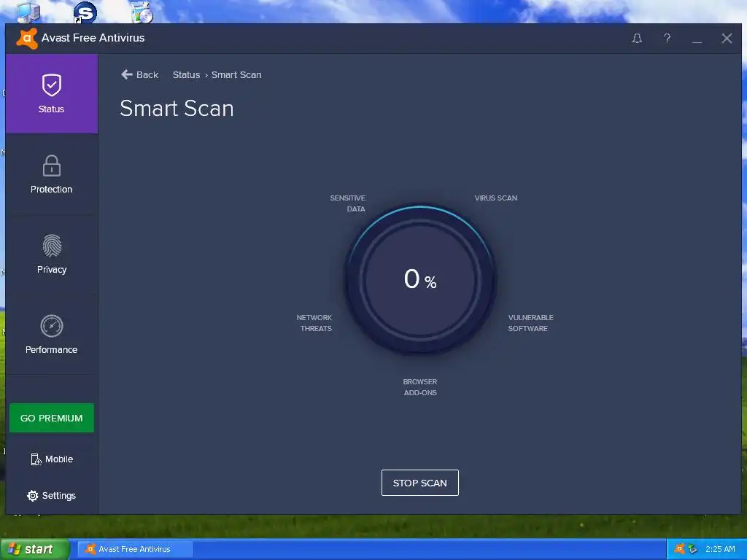Open the blue S desktop shortcut

point(85,12)
